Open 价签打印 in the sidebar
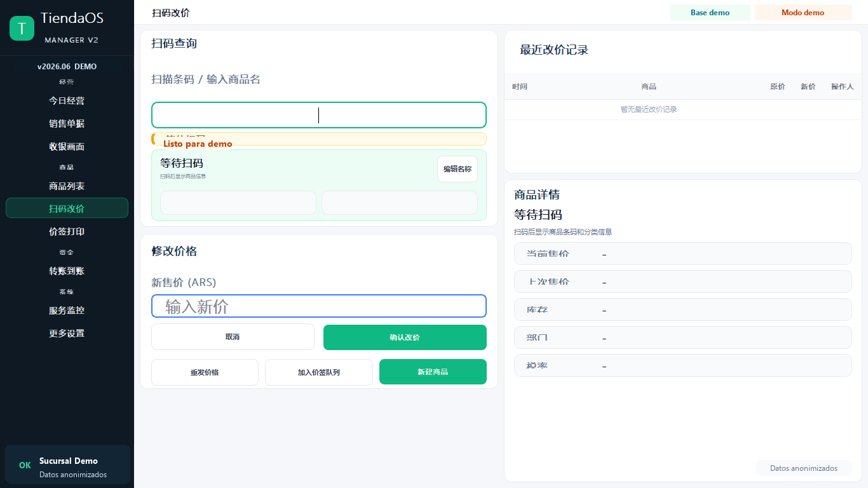 coord(67,231)
